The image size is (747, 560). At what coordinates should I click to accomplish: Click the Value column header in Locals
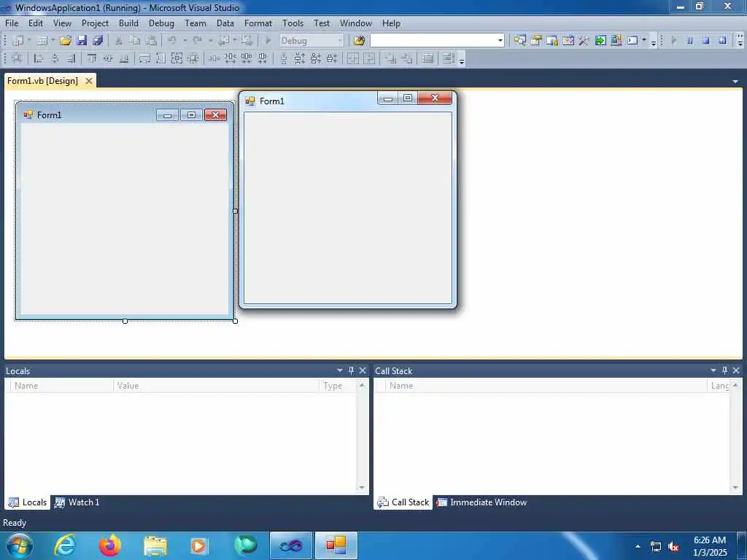click(216, 386)
